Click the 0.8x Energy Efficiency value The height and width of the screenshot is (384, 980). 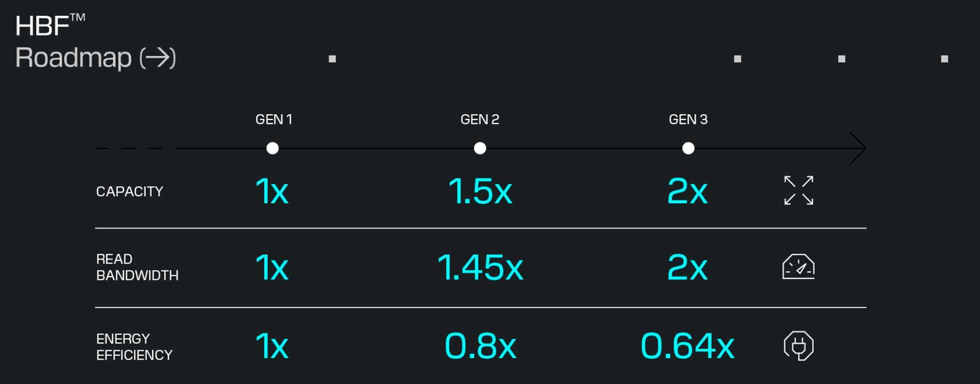tap(480, 346)
